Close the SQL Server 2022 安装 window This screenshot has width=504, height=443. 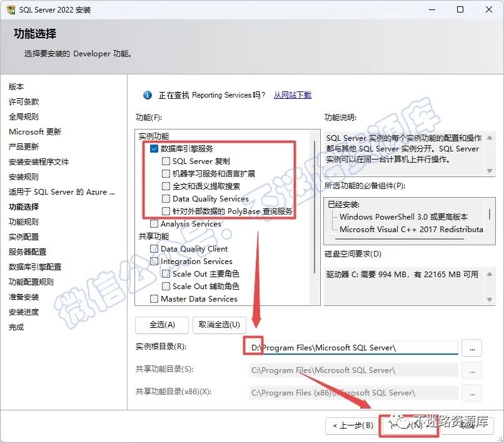(489, 9)
